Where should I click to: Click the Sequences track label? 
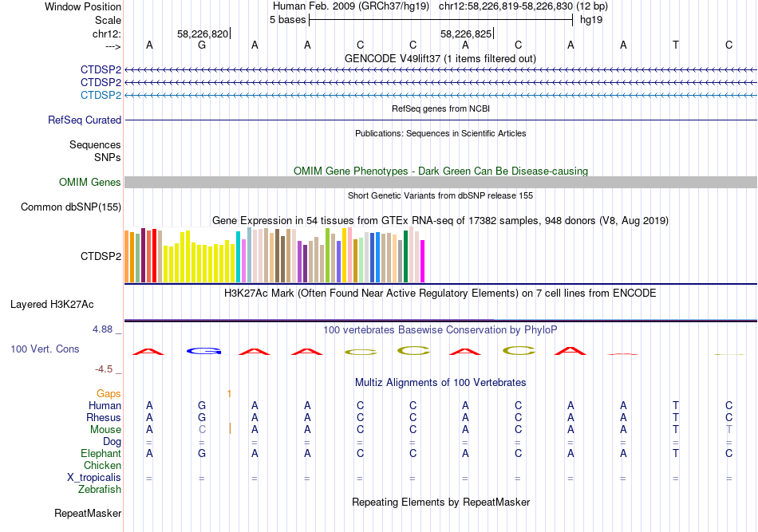(95, 144)
